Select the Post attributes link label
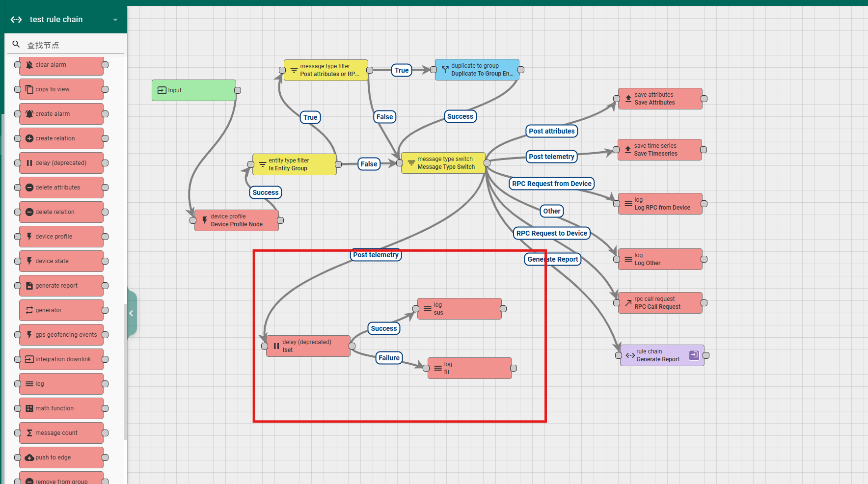868x484 pixels. tap(551, 131)
